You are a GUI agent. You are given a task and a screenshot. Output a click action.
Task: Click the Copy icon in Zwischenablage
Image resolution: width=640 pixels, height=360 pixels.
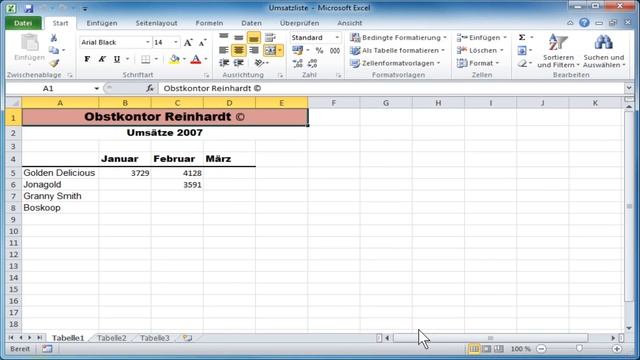click(53, 50)
